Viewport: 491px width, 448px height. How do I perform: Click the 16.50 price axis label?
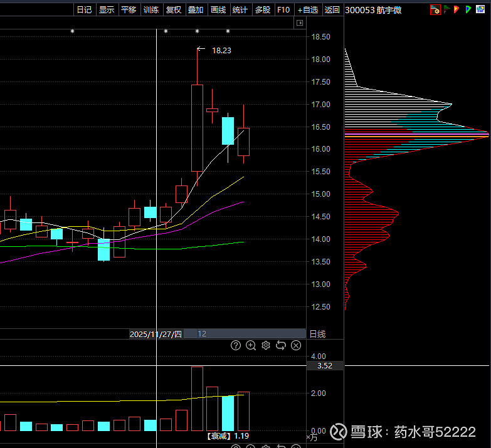(320, 127)
